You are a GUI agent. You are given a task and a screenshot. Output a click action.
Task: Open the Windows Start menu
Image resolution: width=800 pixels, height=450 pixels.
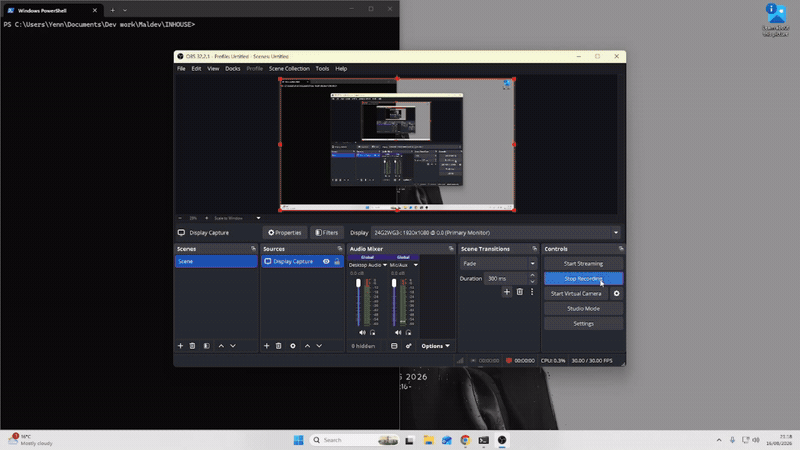pyautogui.click(x=298, y=440)
